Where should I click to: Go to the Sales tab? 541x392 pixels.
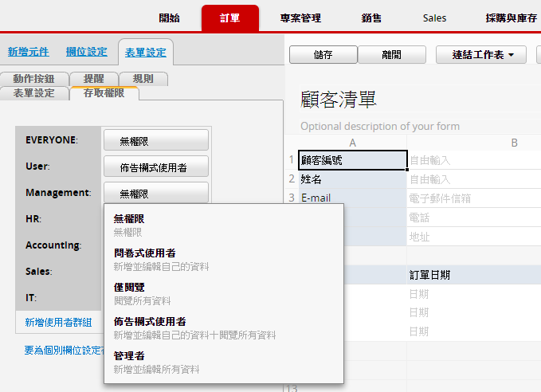(434, 18)
